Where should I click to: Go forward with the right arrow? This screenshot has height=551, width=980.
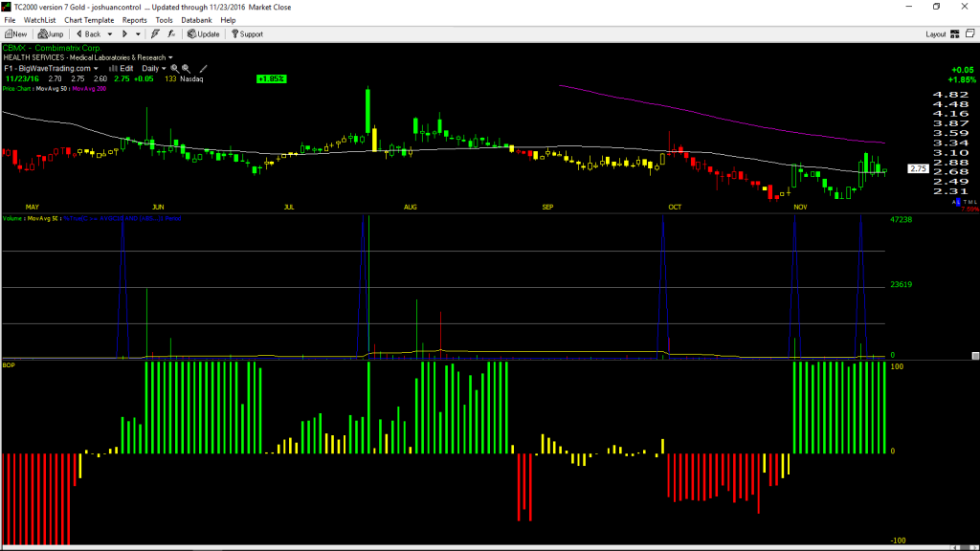pos(125,34)
